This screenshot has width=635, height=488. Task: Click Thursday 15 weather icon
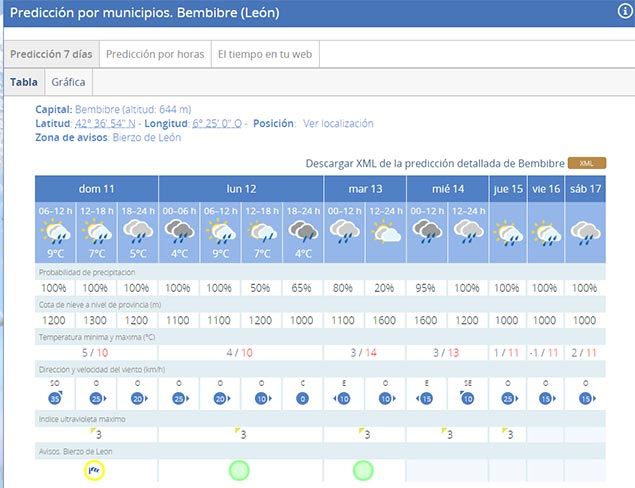tap(508, 233)
